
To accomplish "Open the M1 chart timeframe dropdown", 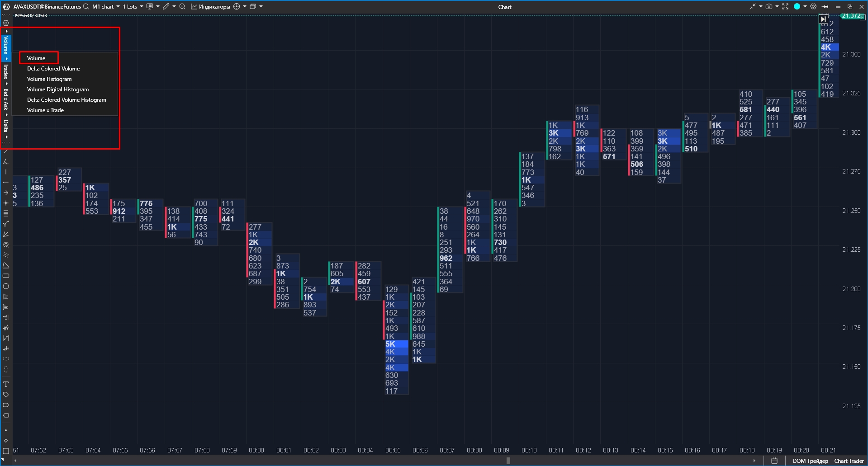I will pos(106,7).
